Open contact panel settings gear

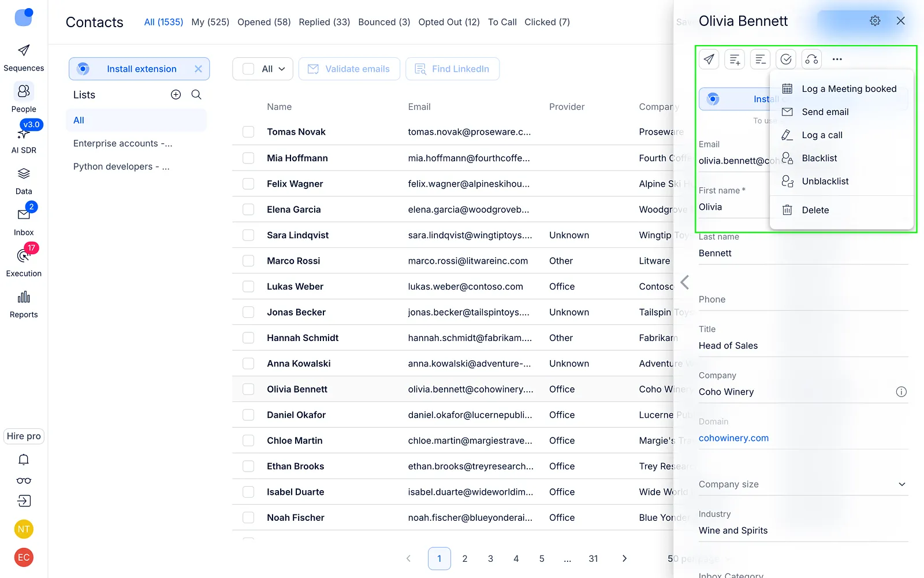pyautogui.click(x=875, y=21)
